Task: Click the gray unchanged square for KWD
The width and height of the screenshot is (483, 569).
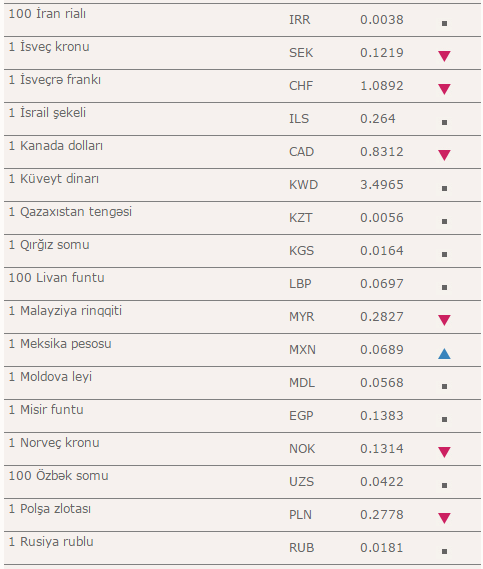Action: point(444,188)
